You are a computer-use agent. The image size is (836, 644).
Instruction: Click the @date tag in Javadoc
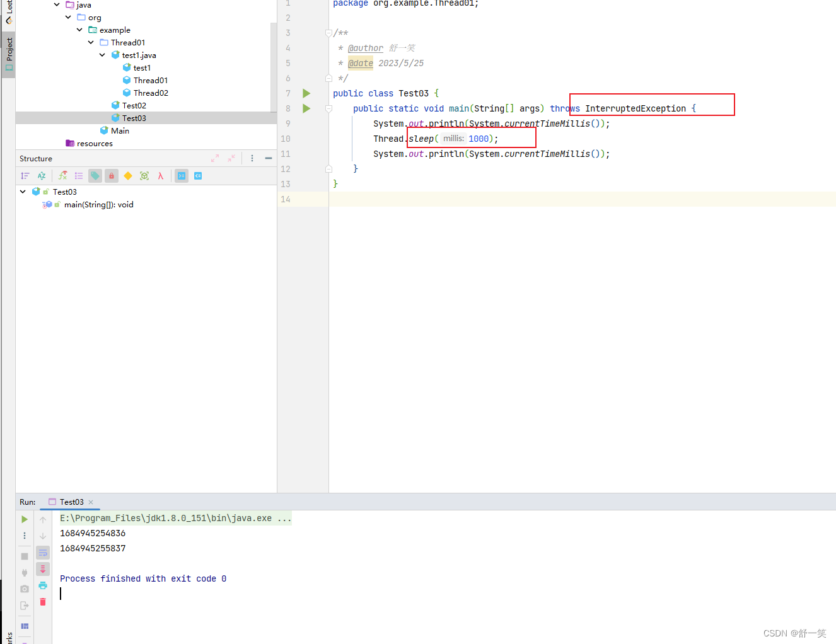coord(361,63)
